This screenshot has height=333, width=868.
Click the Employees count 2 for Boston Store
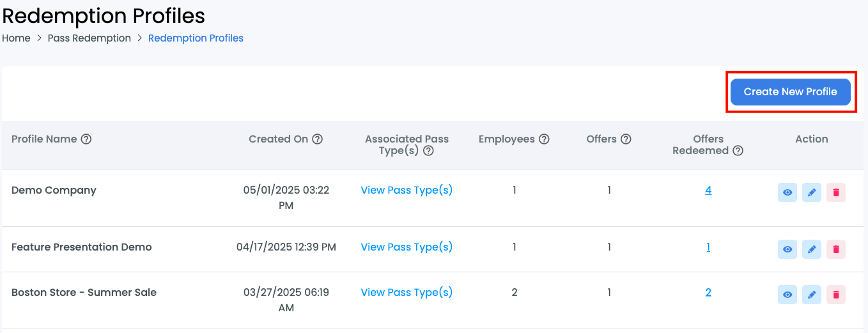(515, 292)
